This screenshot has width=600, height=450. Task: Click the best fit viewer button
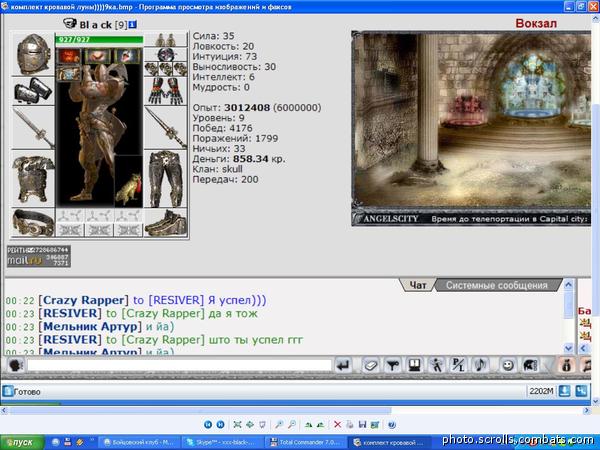tap(237, 424)
